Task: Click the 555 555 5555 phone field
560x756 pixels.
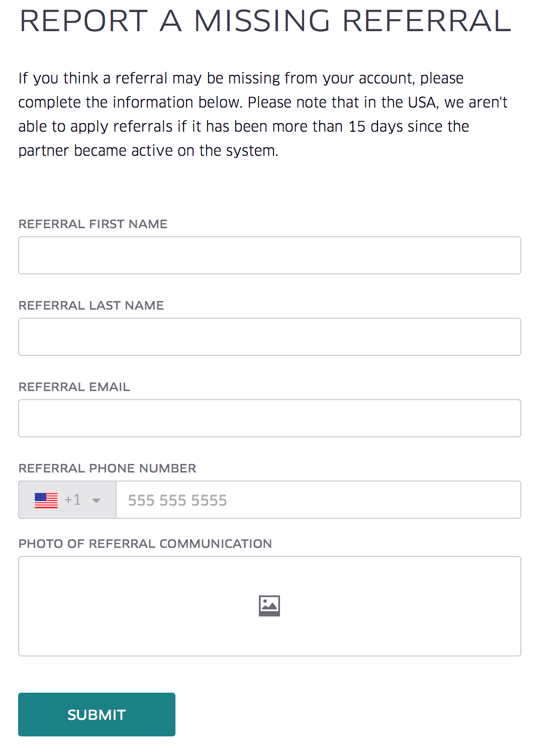Action: (318, 500)
